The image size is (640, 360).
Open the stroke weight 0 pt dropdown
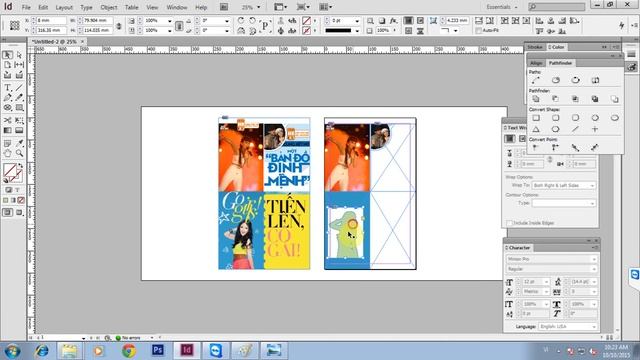point(357,20)
